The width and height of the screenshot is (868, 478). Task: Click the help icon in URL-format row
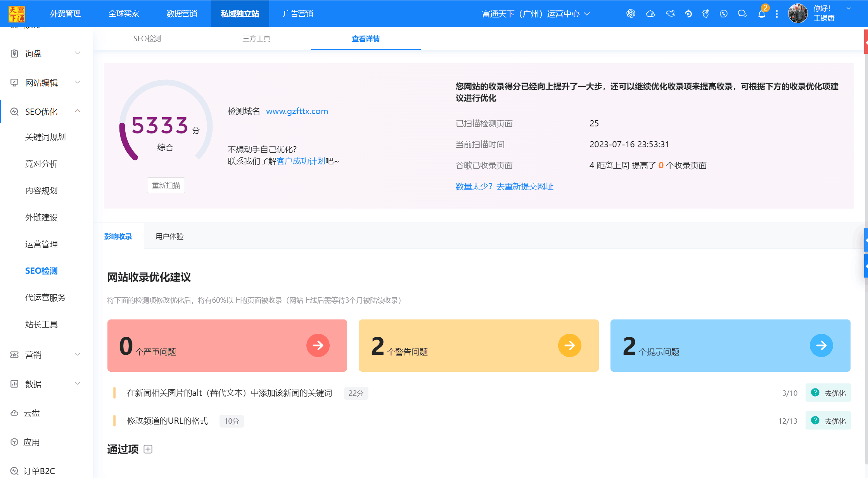pos(815,420)
